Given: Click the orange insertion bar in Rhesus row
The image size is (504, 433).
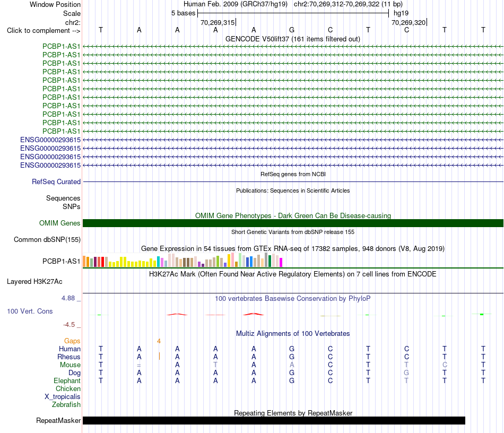Looking at the screenshot, I should pos(159,356).
